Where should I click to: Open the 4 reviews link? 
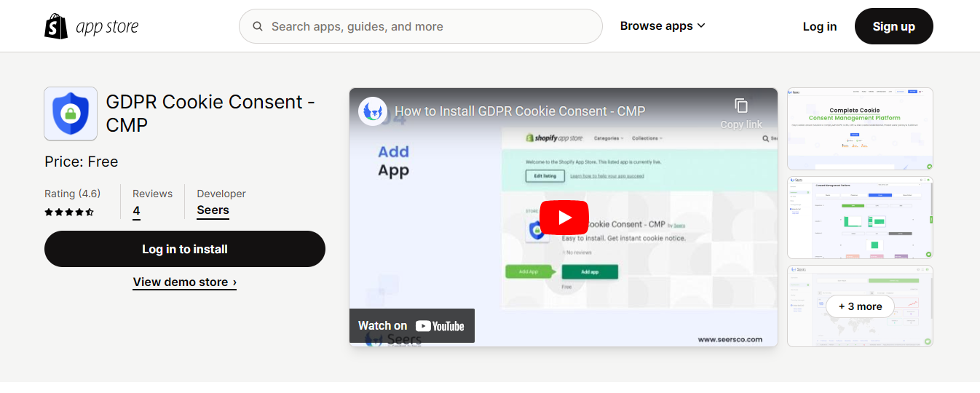[136, 211]
